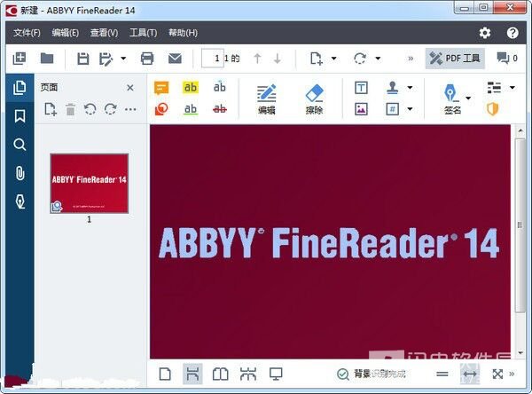
Task: Open the 查看(V) menu
Action: point(104,33)
